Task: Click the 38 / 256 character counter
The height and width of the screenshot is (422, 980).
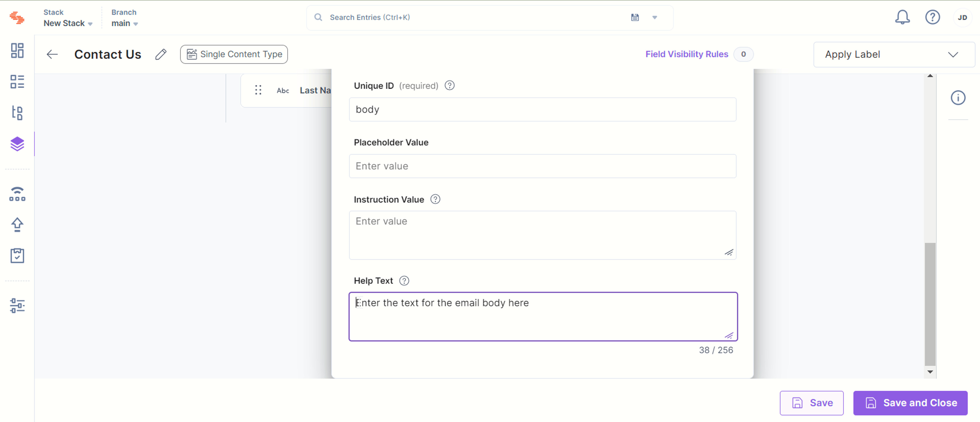Action: tap(716, 350)
